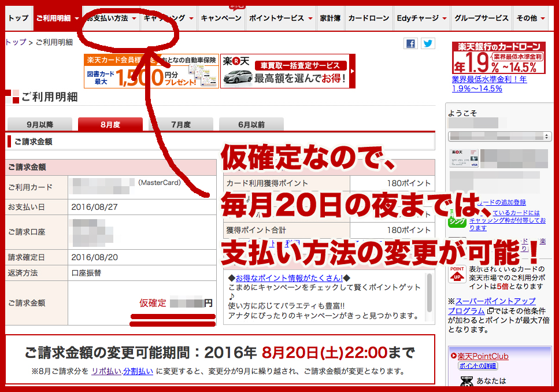Click the 楽天銀行のカードローン ad image
Screen dimensions: 559x392
pyautogui.click(x=499, y=58)
